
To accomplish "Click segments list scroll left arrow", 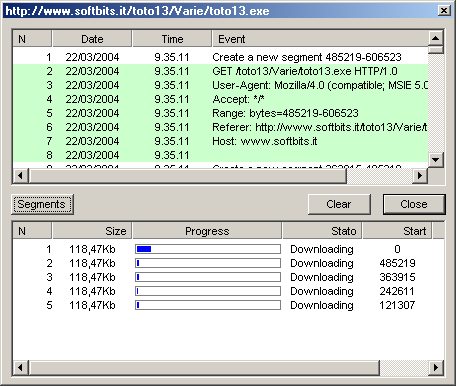I will click(21, 368).
